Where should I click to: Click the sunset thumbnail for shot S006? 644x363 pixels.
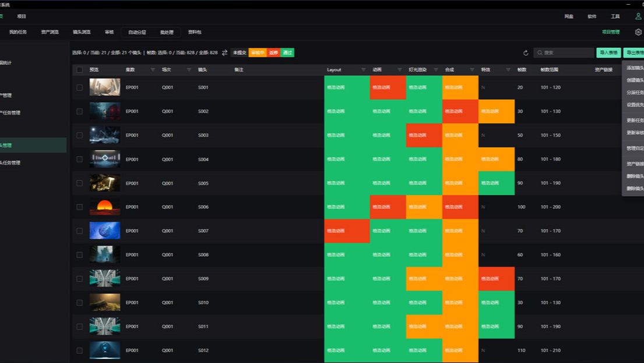[x=105, y=207]
